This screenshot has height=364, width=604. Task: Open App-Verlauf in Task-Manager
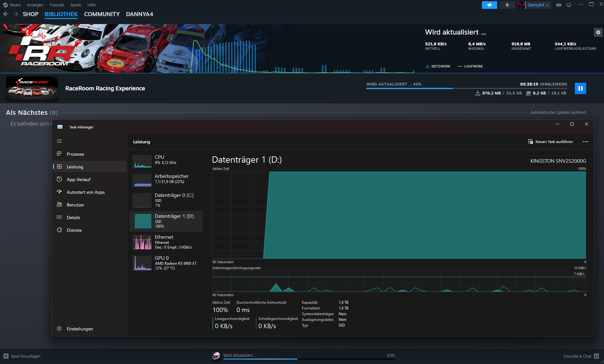pyautogui.click(x=90, y=179)
